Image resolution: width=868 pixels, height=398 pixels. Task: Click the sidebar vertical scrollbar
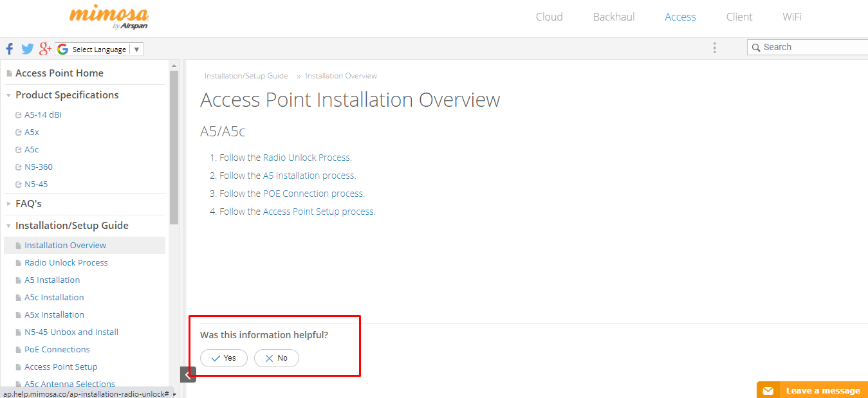pos(174,147)
